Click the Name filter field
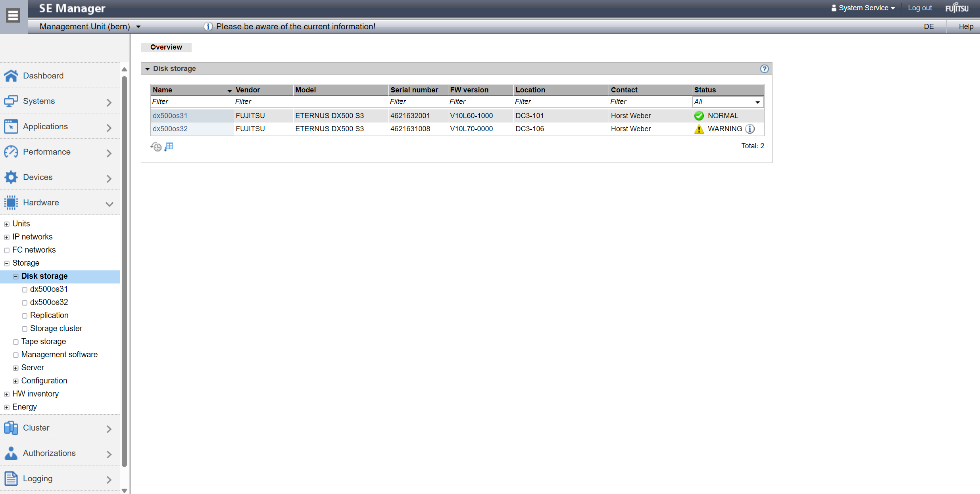Viewport: 980px width, 494px height. (x=192, y=101)
